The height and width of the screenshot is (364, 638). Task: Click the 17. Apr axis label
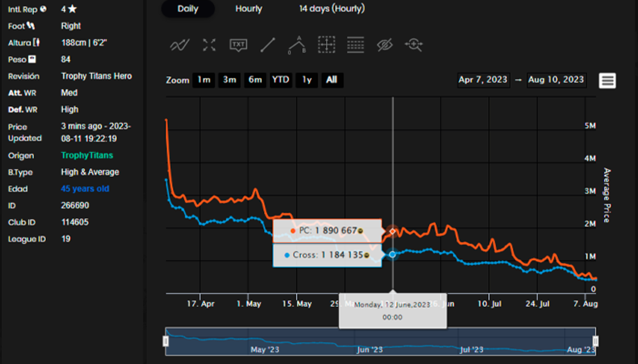[x=201, y=304]
